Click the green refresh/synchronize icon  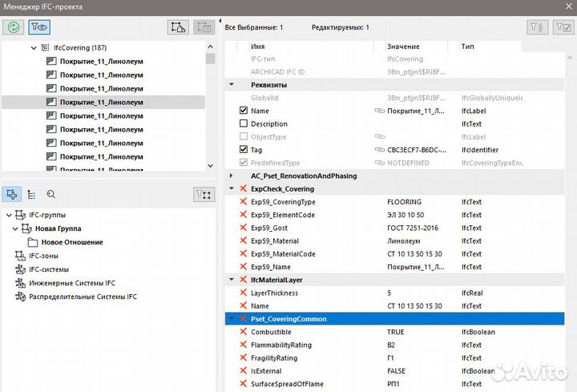tap(14, 26)
